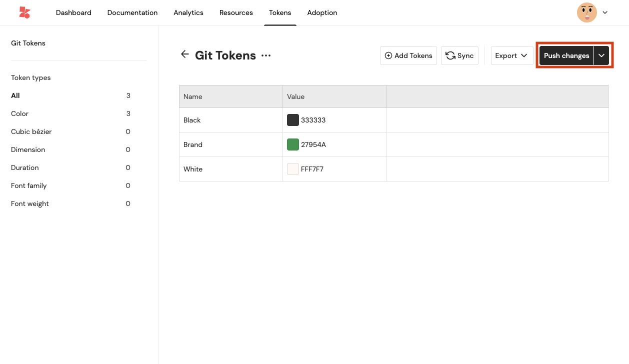Switch to the Documentation tab

click(132, 12)
